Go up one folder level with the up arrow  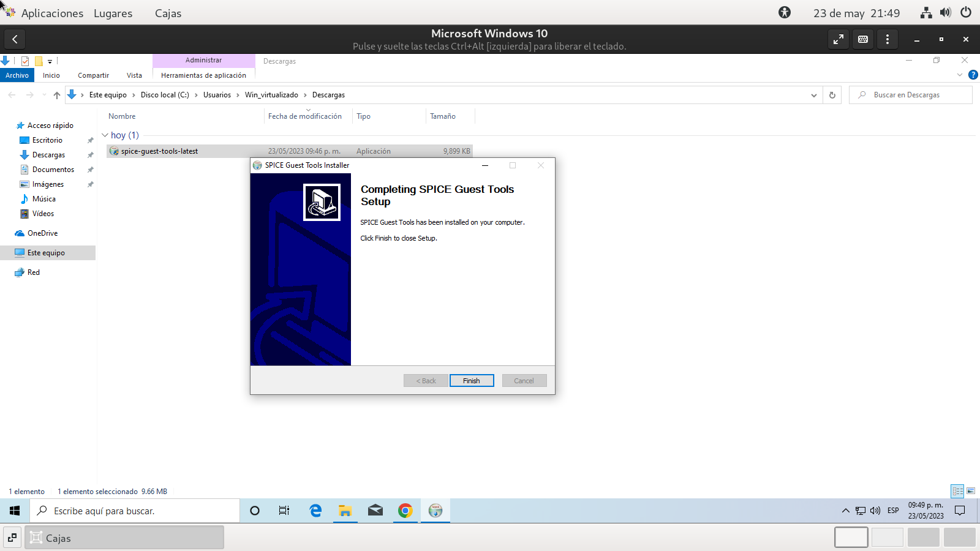(57, 95)
